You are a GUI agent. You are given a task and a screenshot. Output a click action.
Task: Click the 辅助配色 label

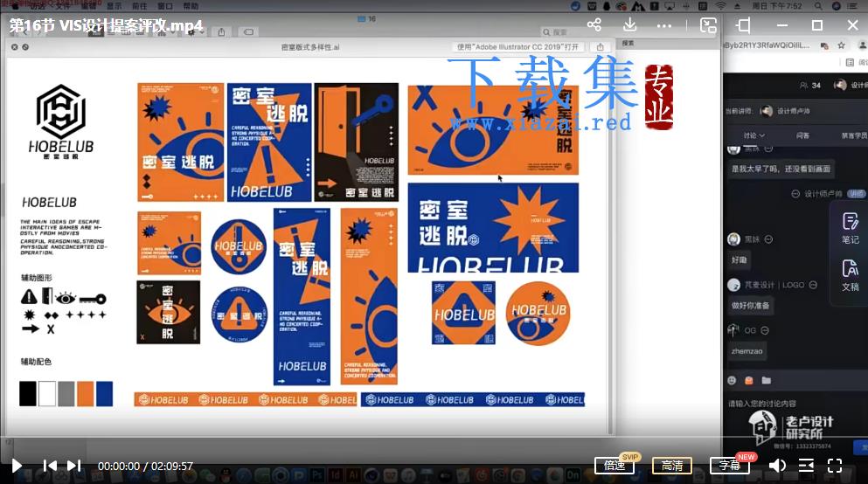37,362
